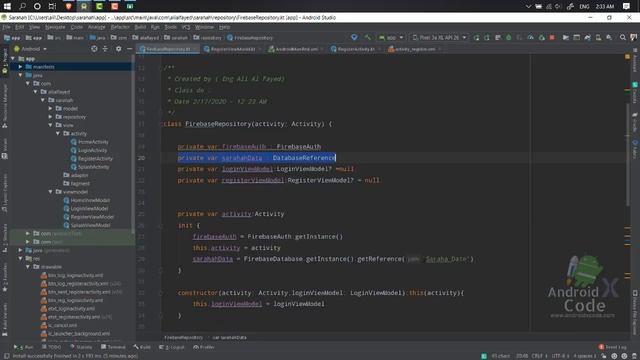Open the Run tool window button
Image resolution: width=640 pixels, height=360 pixels.
[x=24, y=347]
